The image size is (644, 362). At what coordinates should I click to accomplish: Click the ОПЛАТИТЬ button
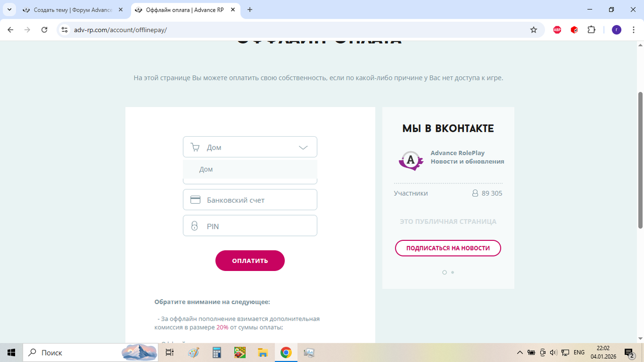(250, 260)
